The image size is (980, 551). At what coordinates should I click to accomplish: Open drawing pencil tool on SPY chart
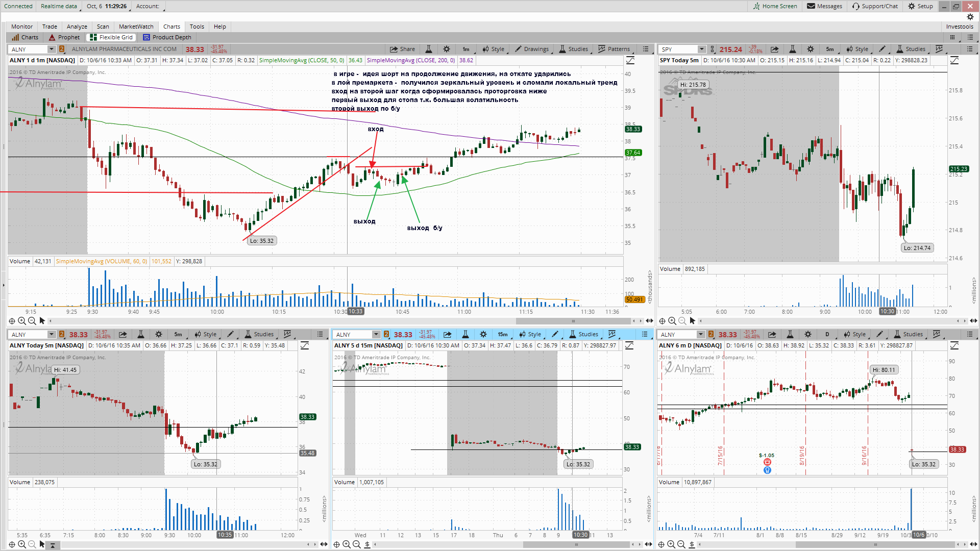pyautogui.click(x=882, y=49)
